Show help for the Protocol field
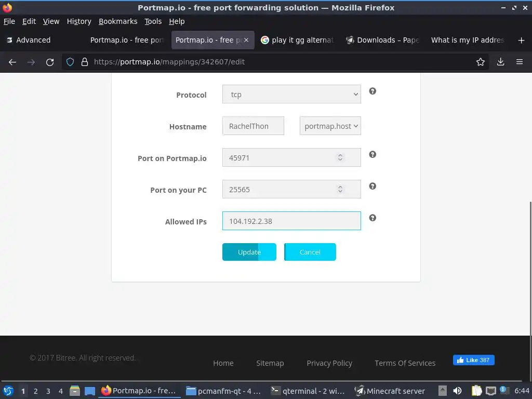Image resolution: width=532 pixels, height=399 pixels. pos(373,91)
